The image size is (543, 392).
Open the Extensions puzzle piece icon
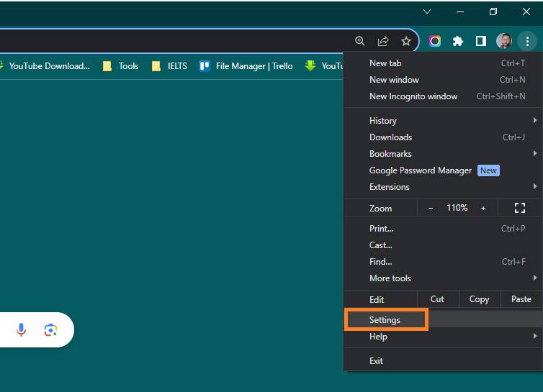pyautogui.click(x=457, y=42)
